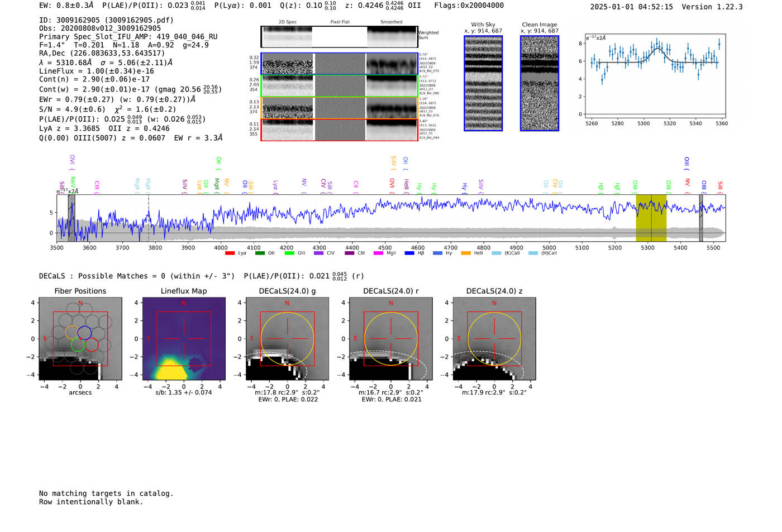782x532 pixels.
Task: Click the green fiber circle in Fiber Positions
Action: [x=78, y=344]
